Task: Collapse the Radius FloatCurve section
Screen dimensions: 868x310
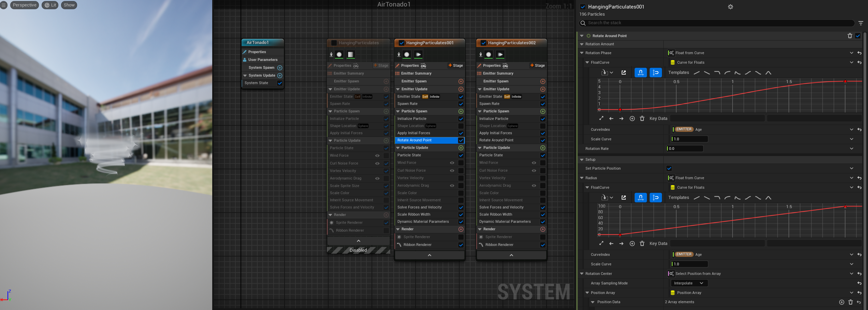Action: tap(587, 188)
